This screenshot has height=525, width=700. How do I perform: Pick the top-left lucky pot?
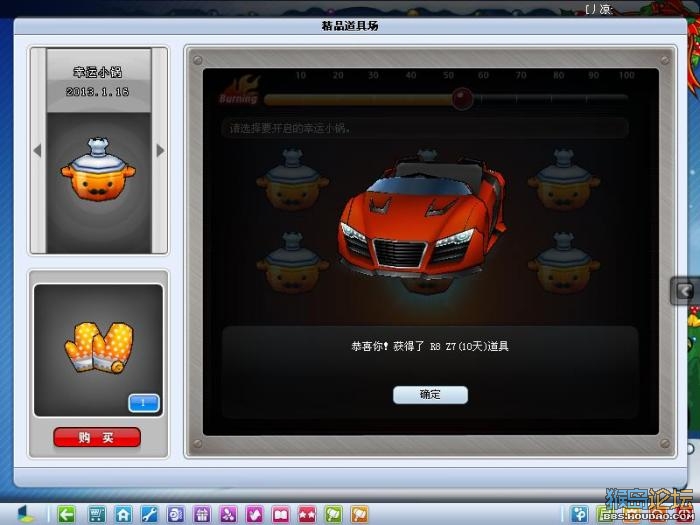click(292, 180)
